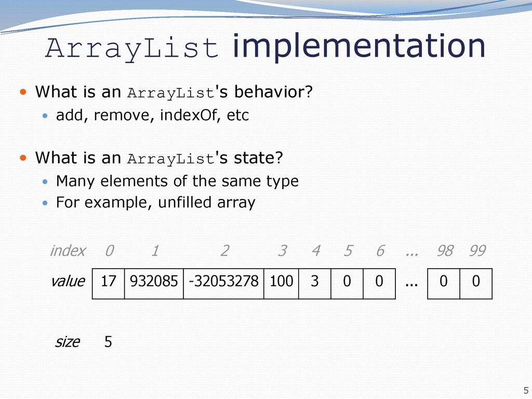Click the cell showing -32053278
532x399 pixels.
coord(223,284)
